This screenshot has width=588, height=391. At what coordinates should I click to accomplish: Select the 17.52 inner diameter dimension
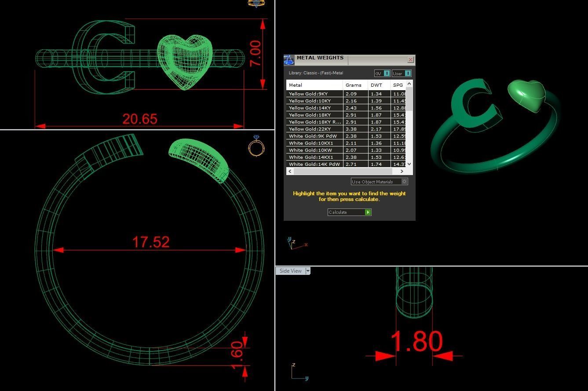point(151,242)
